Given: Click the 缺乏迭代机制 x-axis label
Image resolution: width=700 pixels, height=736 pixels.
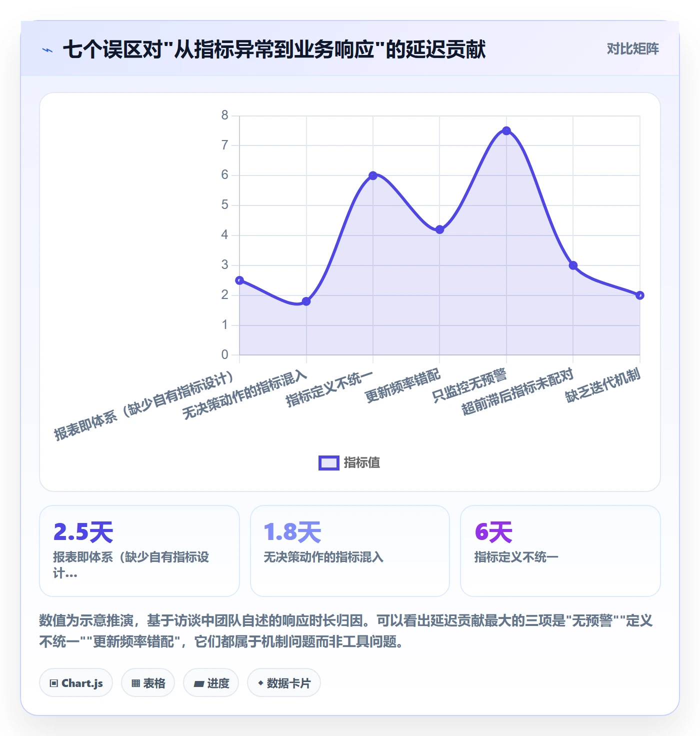Looking at the screenshot, I should click(x=603, y=385).
